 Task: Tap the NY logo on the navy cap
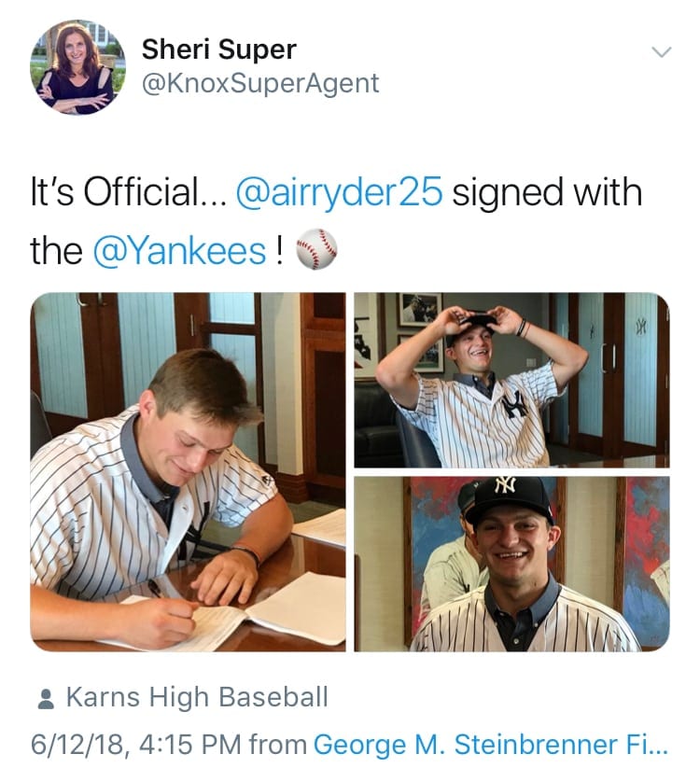(505, 484)
